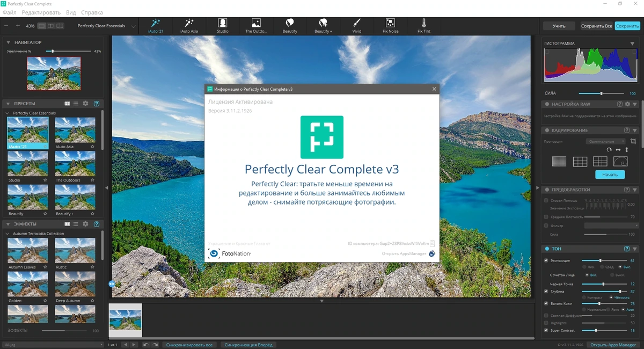
Task: Click the Начать crop button
Action: pos(610,174)
